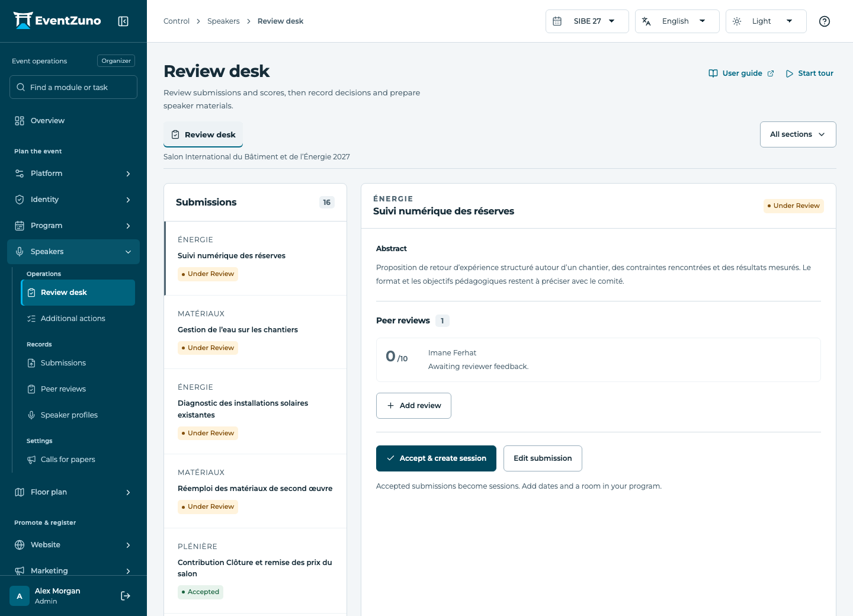Screen dimensions: 853x616
Task: Select Réemploi des matériaux de second œuvre
Action: (x=255, y=491)
